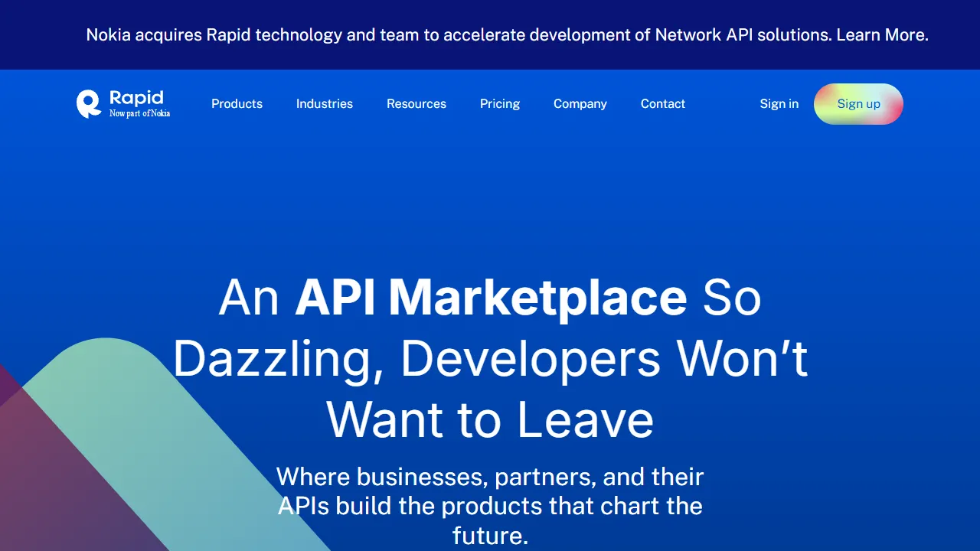
Task: Follow the Learn More link in banner
Action: click(882, 34)
